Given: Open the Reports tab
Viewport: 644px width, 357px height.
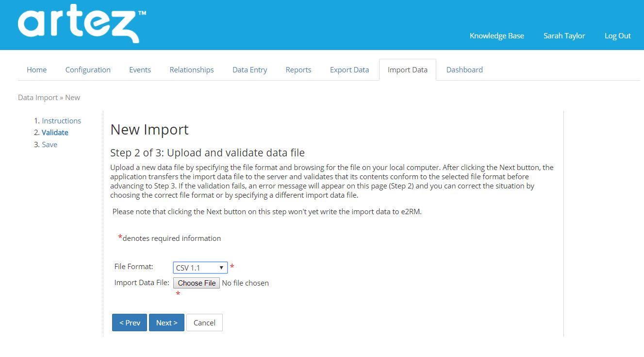Looking at the screenshot, I should (x=298, y=69).
